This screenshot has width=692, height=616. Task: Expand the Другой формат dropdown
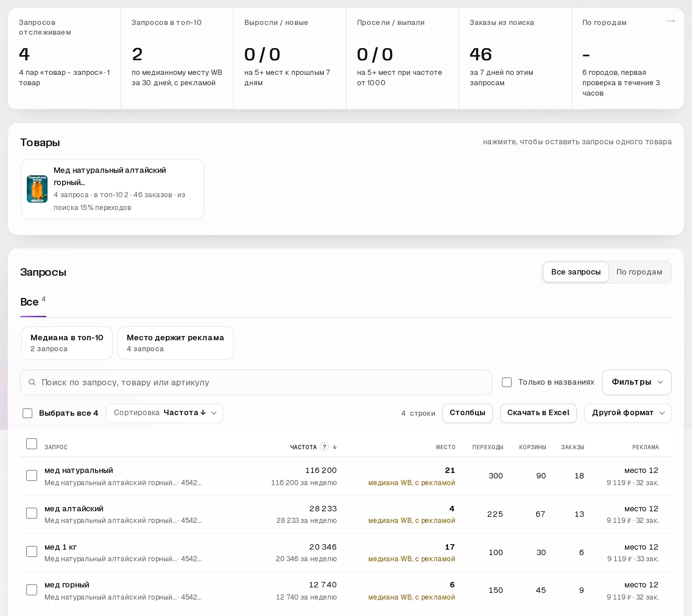tap(628, 413)
